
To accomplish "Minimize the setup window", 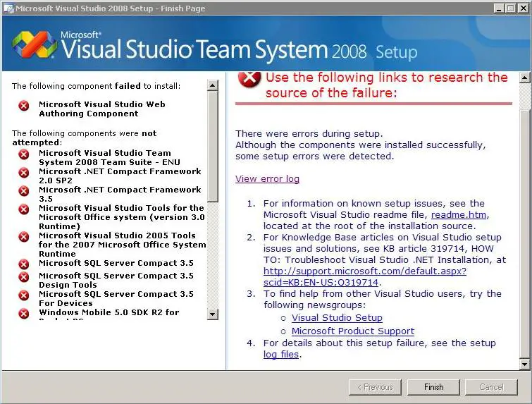I will (499, 8).
